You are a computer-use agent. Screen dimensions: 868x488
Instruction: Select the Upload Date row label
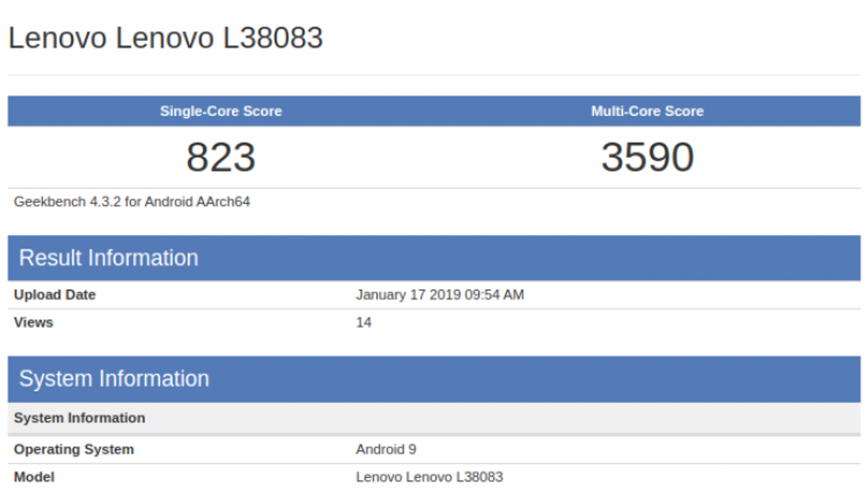(54, 294)
